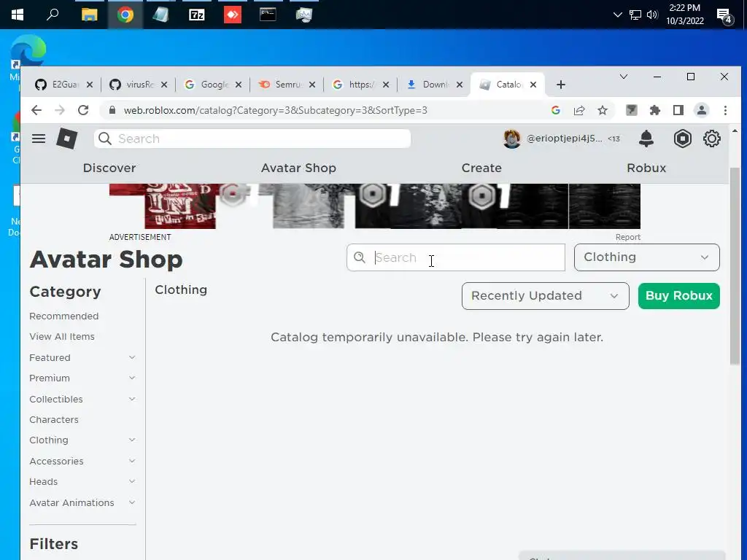The image size is (747, 560).
Task: Focus the top Roblox search box
Action: (x=252, y=139)
